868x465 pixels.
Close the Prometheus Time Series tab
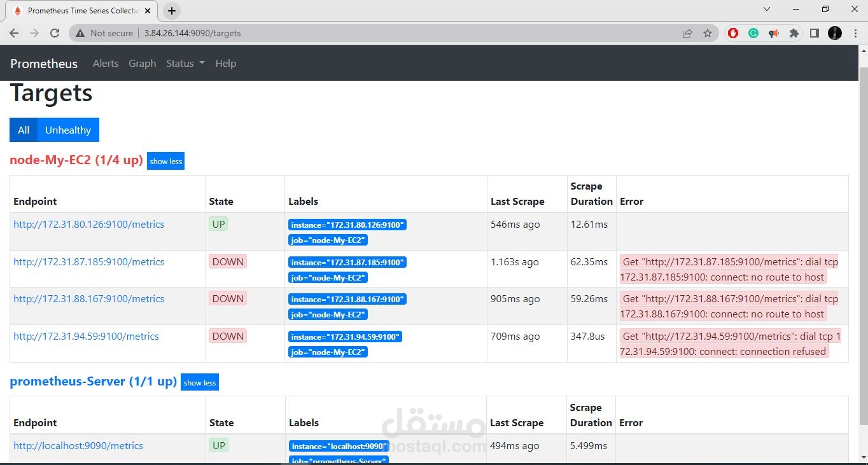148,11
